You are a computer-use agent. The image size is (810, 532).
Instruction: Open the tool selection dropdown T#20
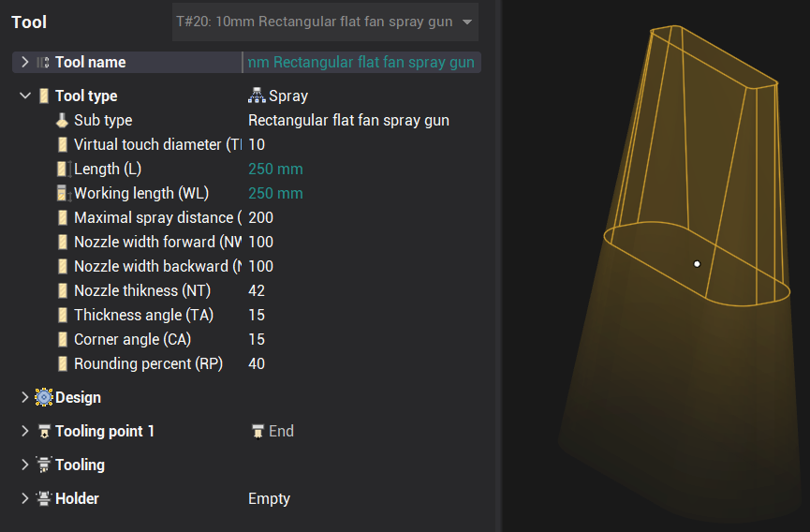click(x=325, y=22)
